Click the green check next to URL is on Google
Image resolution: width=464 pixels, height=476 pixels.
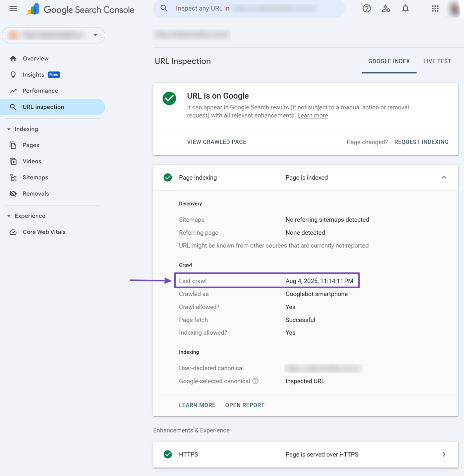coord(169,98)
